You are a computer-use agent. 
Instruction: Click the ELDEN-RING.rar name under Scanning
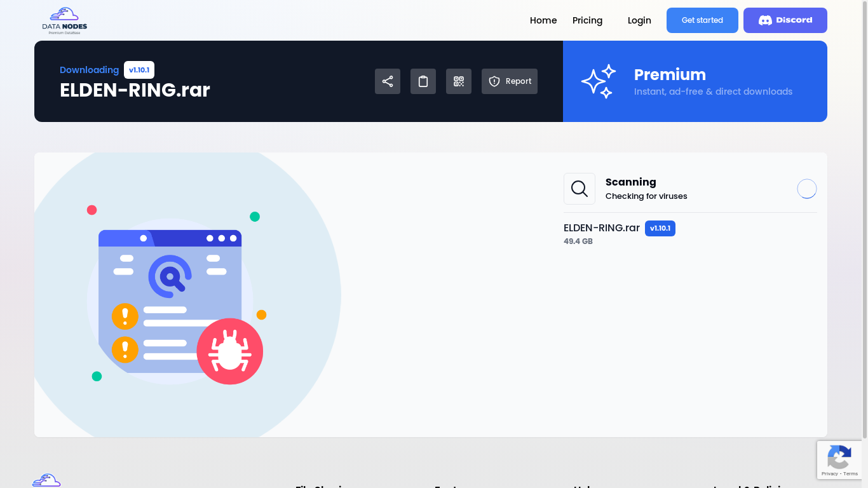point(602,228)
